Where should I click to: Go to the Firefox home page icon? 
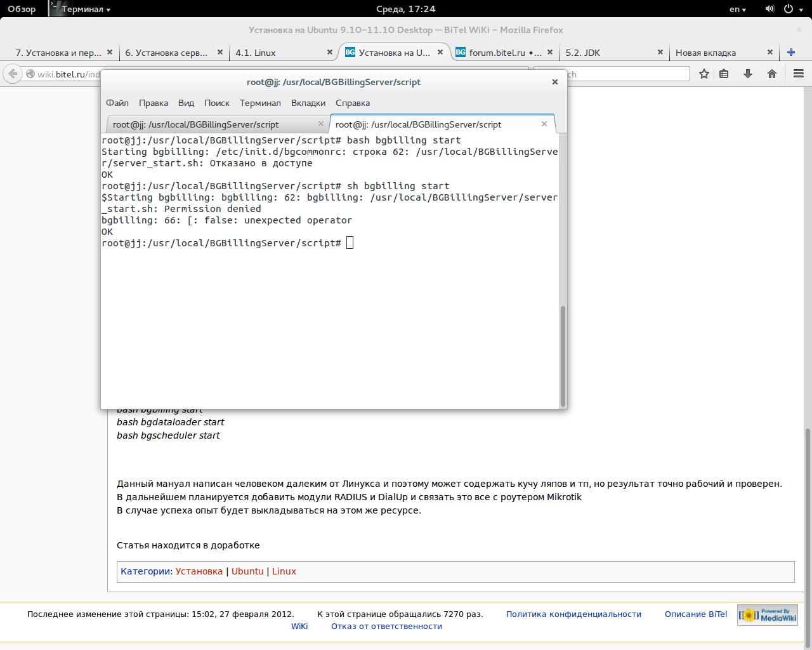[772, 74]
